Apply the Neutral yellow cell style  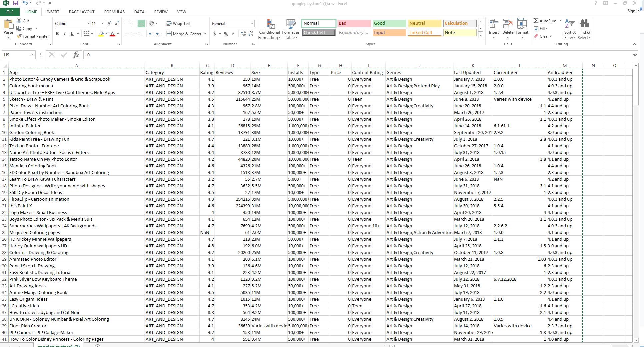coord(424,23)
